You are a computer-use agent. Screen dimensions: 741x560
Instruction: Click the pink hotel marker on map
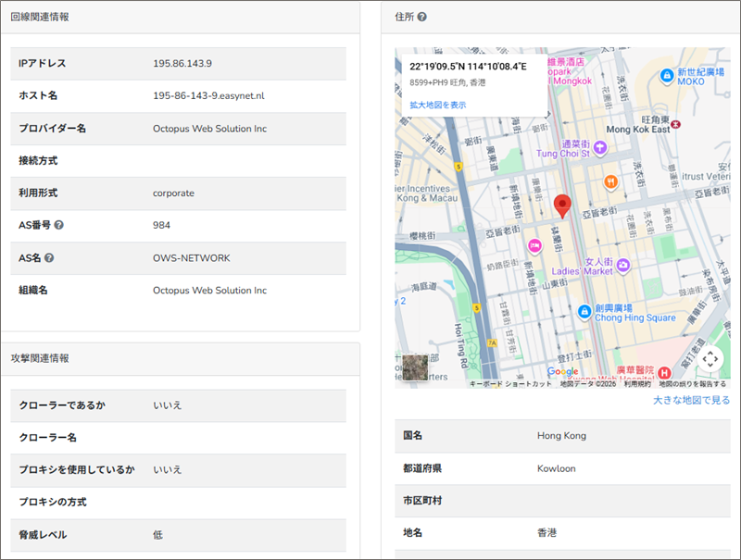[x=534, y=245]
